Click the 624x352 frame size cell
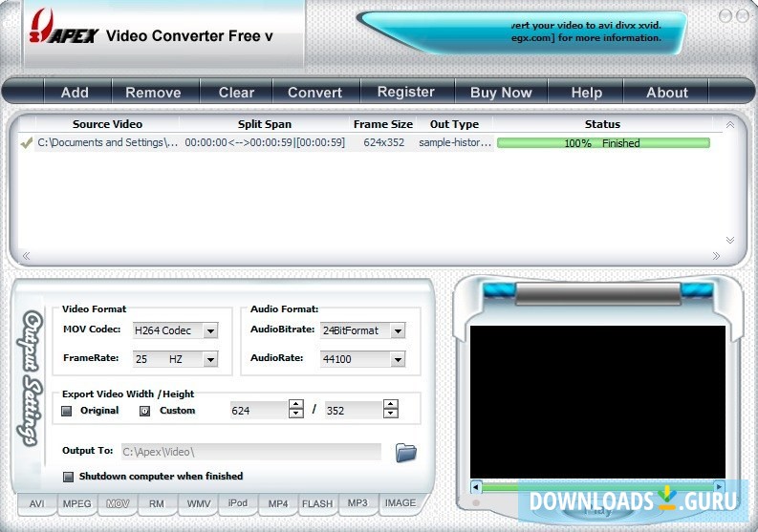758x532 pixels. click(x=384, y=143)
